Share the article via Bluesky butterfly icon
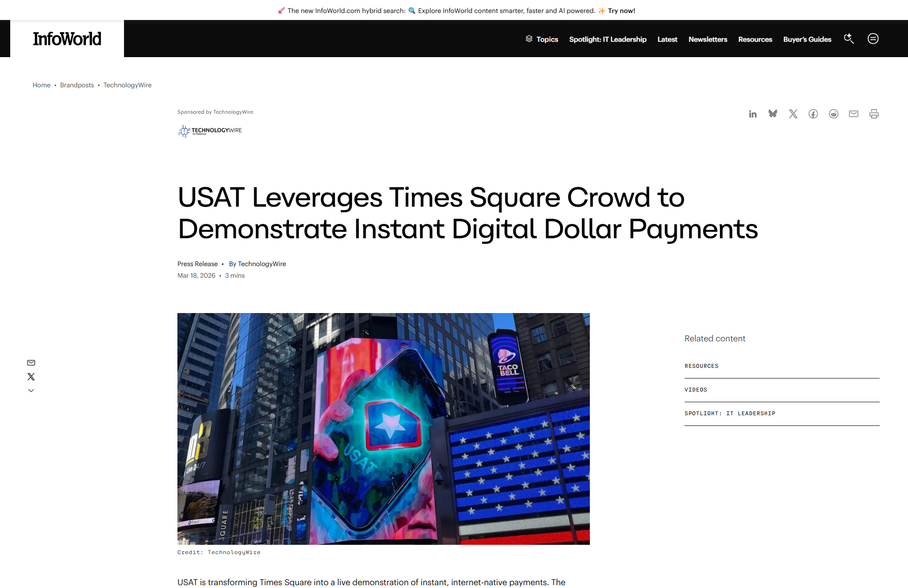Image resolution: width=908 pixels, height=588 pixels. (773, 114)
